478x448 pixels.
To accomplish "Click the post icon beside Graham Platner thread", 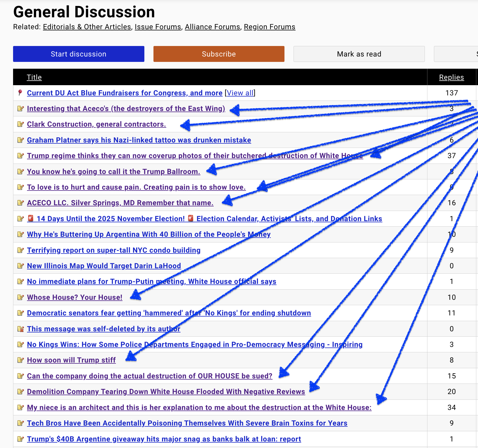I will (20, 140).
